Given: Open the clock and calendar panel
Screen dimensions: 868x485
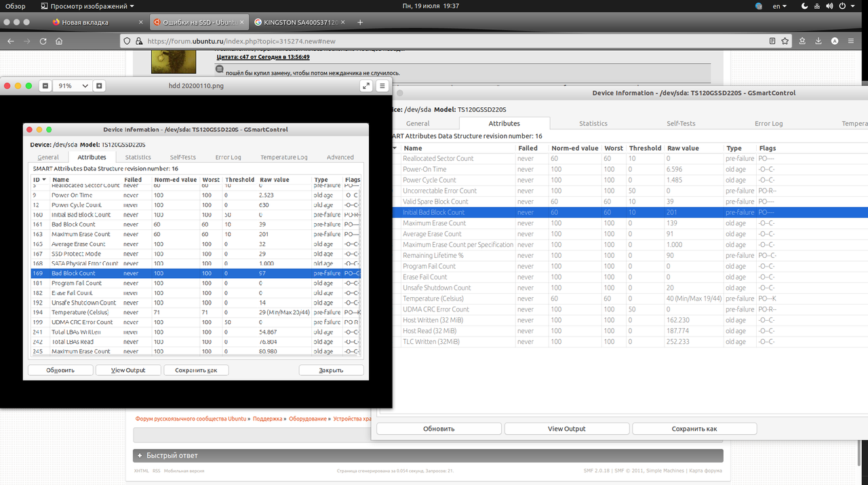Looking at the screenshot, I should coord(430,6).
